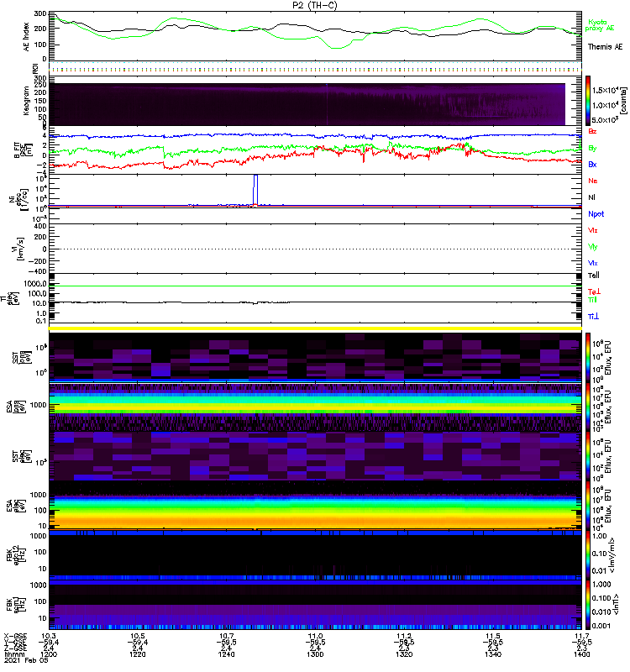Click the "AE Index" vertical axis label
Image resolution: width=630 pixels, height=672 pixels.
27,37
